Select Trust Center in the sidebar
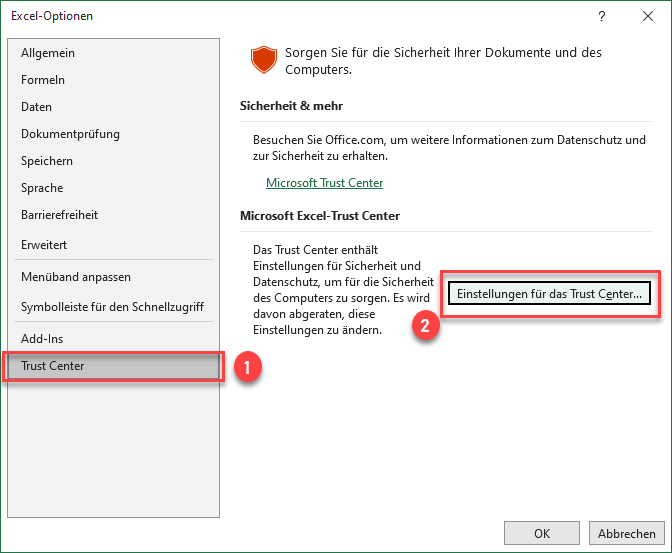The width and height of the screenshot is (672, 553). click(x=114, y=366)
